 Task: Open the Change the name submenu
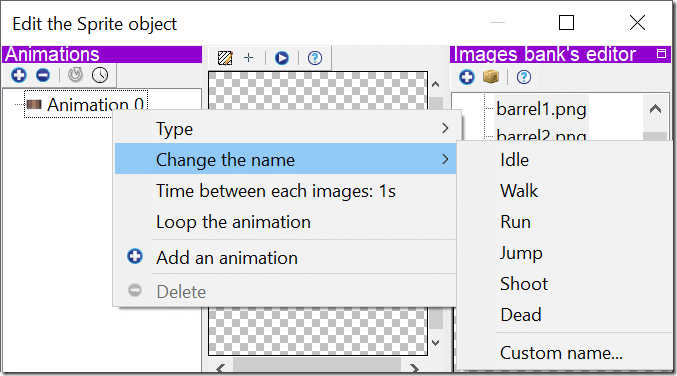click(x=285, y=159)
